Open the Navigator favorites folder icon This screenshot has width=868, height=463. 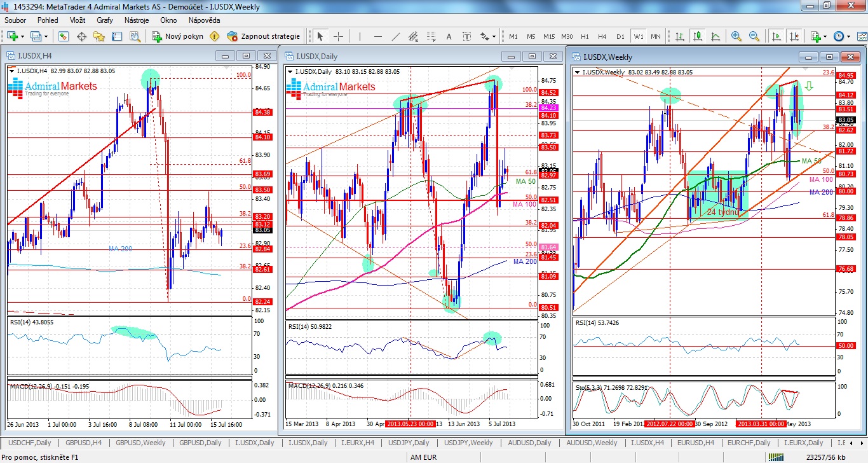(100, 36)
